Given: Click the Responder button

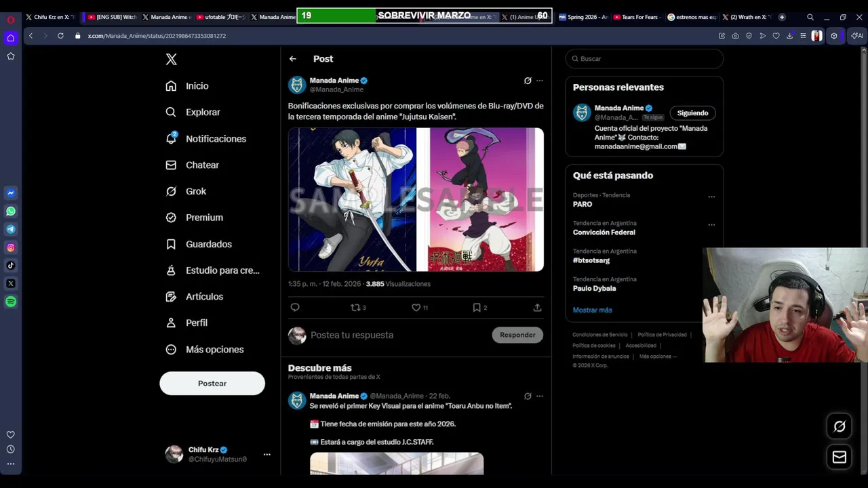Looking at the screenshot, I should click(517, 335).
